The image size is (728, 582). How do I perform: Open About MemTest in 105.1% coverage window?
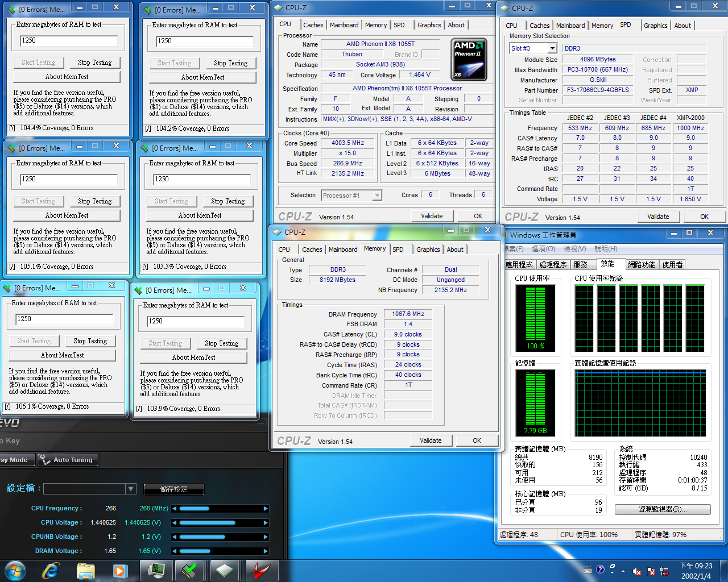(67, 215)
